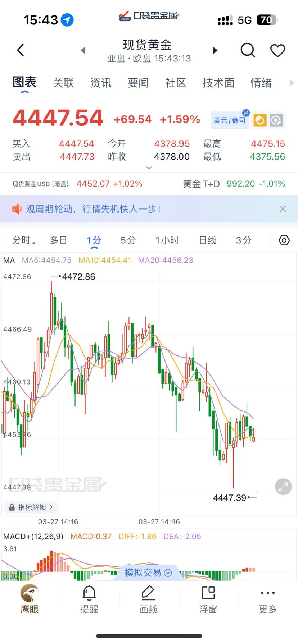Select 日线 chart period
Screen dimensions: 298x644
[208, 240]
